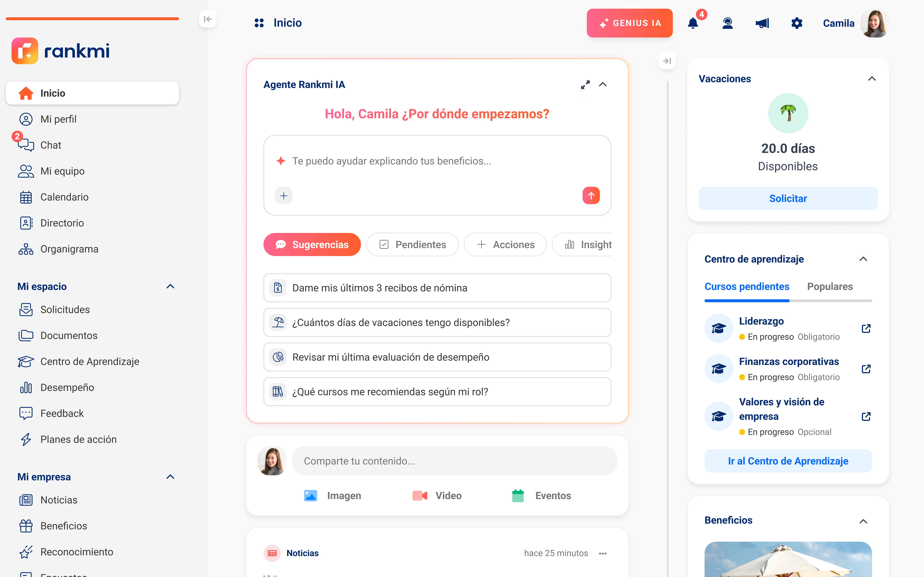The width and height of the screenshot is (924, 577).
Task: Collapse the Vacaciones widget
Action: click(x=872, y=79)
